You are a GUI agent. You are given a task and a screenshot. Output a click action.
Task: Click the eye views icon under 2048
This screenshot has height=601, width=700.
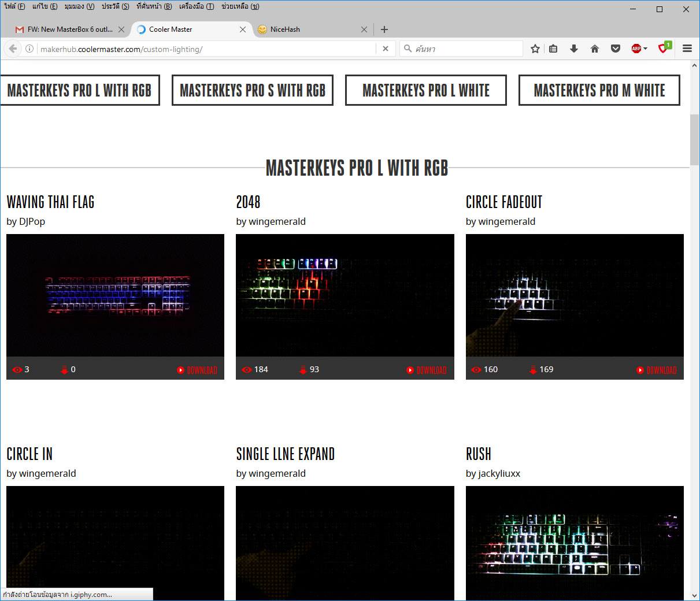click(x=247, y=370)
